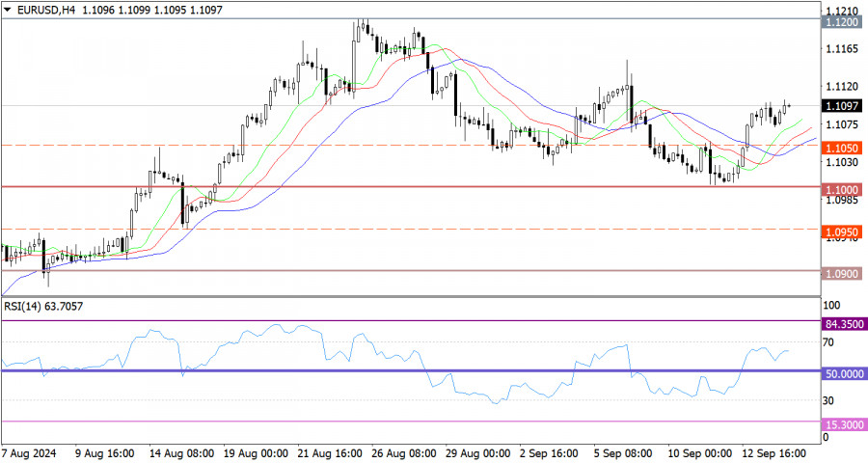
Task: Select the EURUSD,H4 chart title text
Action: (x=44, y=9)
